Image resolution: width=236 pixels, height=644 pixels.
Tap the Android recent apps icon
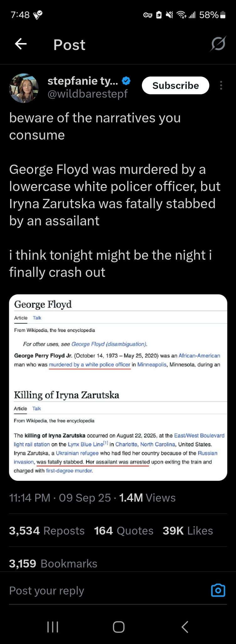click(52, 627)
